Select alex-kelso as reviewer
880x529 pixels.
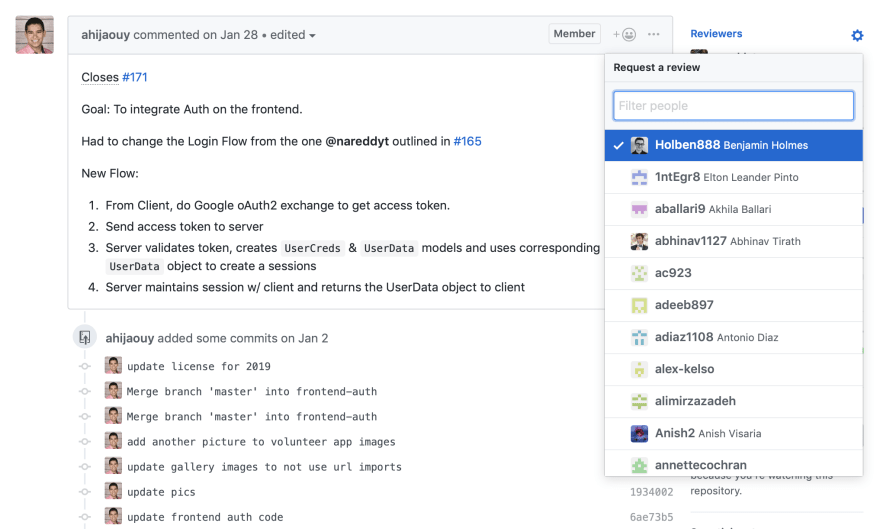[x=734, y=369]
